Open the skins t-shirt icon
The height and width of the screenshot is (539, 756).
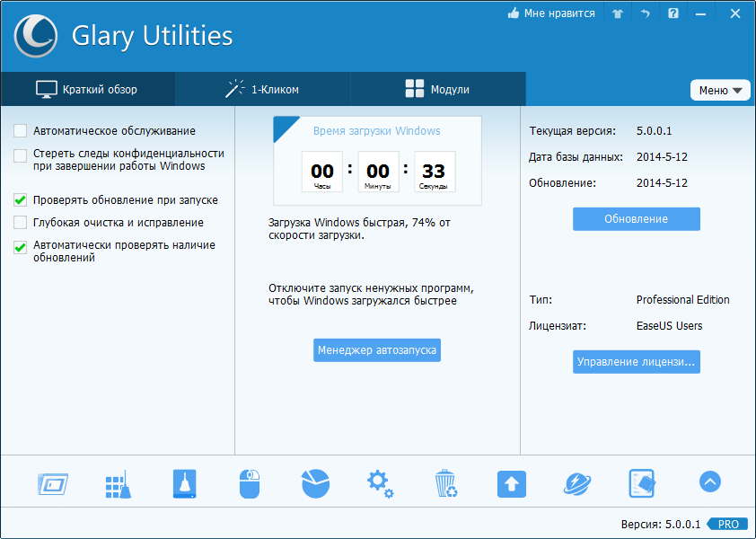point(618,13)
